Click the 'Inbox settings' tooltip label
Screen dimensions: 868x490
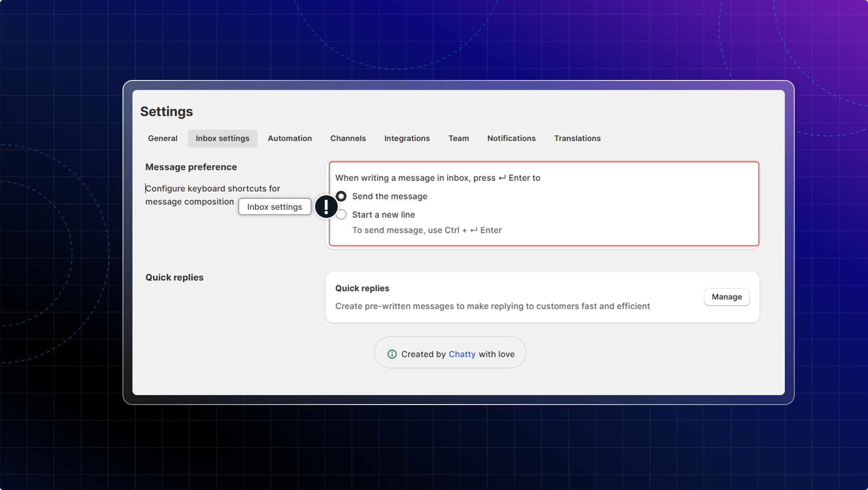274,207
